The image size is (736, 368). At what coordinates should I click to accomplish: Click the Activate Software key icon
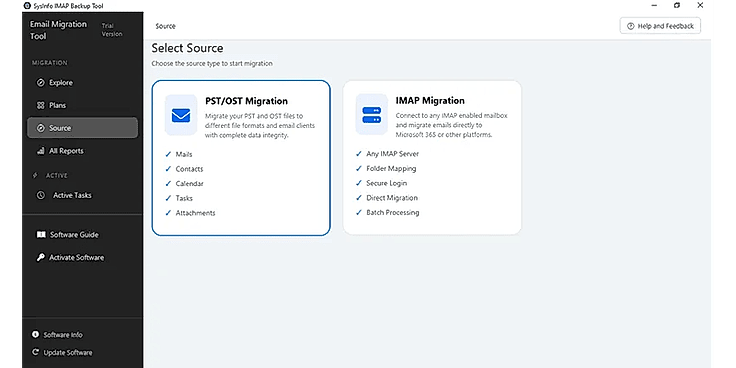coord(41,258)
